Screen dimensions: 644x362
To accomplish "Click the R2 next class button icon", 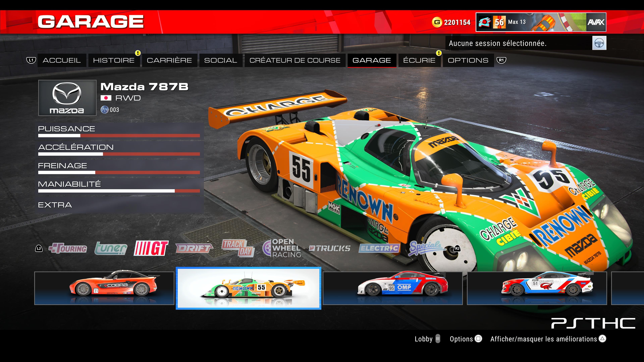I will coord(457,249).
